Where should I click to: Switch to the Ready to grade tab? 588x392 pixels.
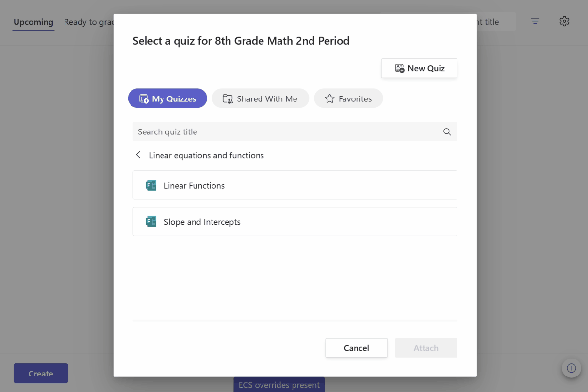click(x=90, y=22)
